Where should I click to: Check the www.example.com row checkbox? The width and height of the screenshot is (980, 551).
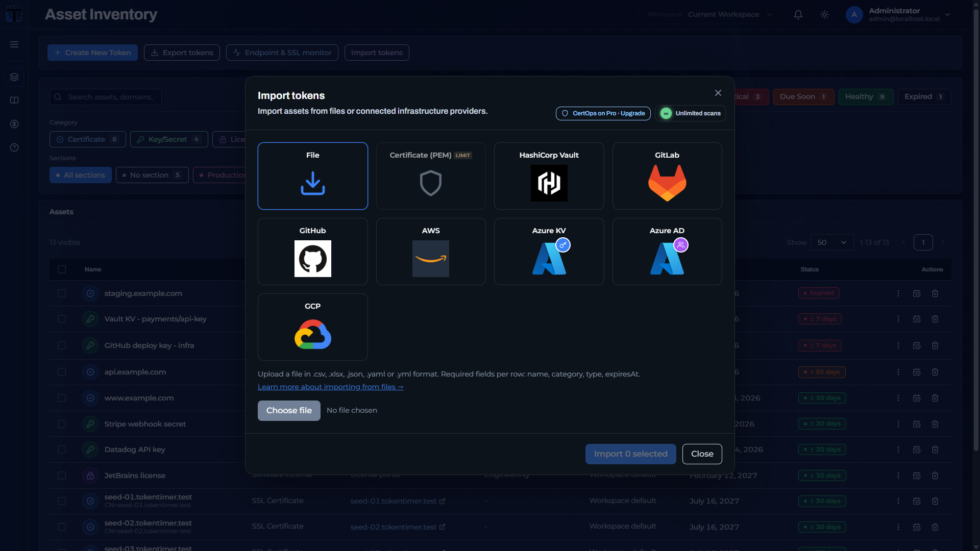point(62,398)
